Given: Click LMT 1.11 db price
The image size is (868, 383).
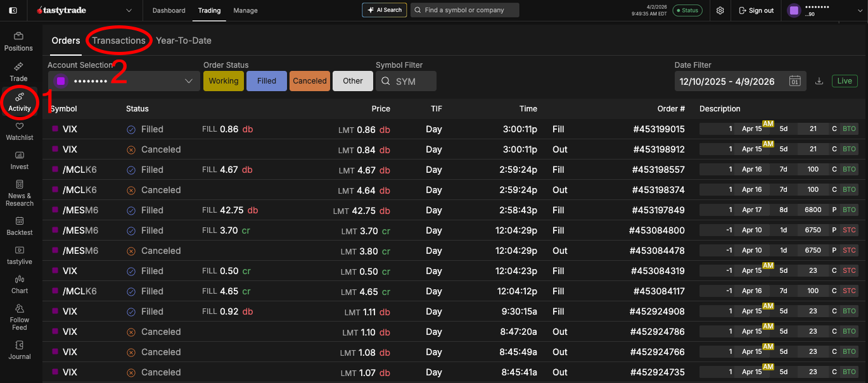Looking at the screenshot, I should (367, 311).
